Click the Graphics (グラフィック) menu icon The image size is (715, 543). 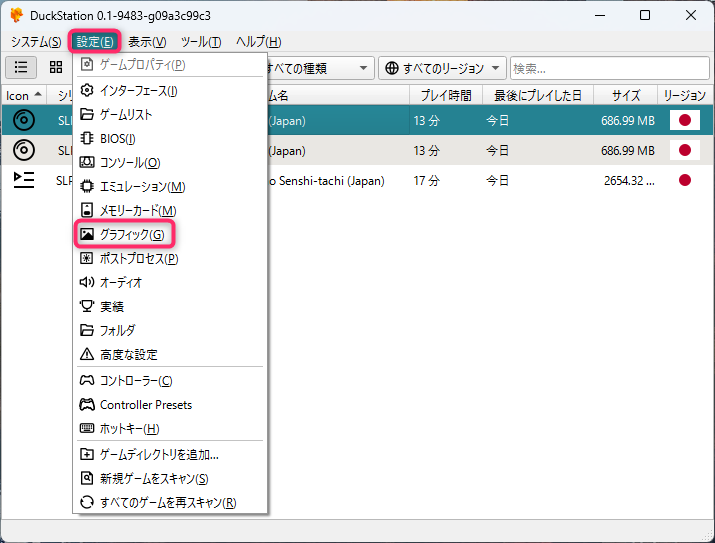click(x=87, y=235)
